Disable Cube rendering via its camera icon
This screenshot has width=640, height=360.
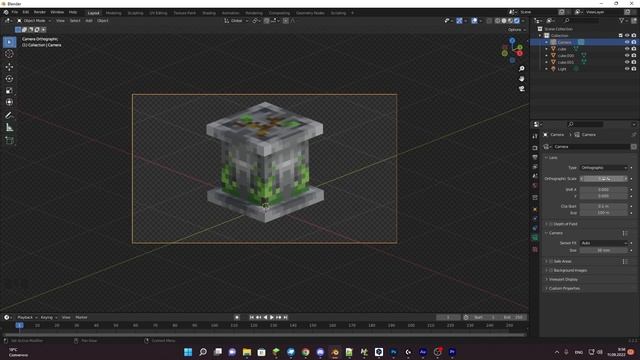[x=634, y=49]
